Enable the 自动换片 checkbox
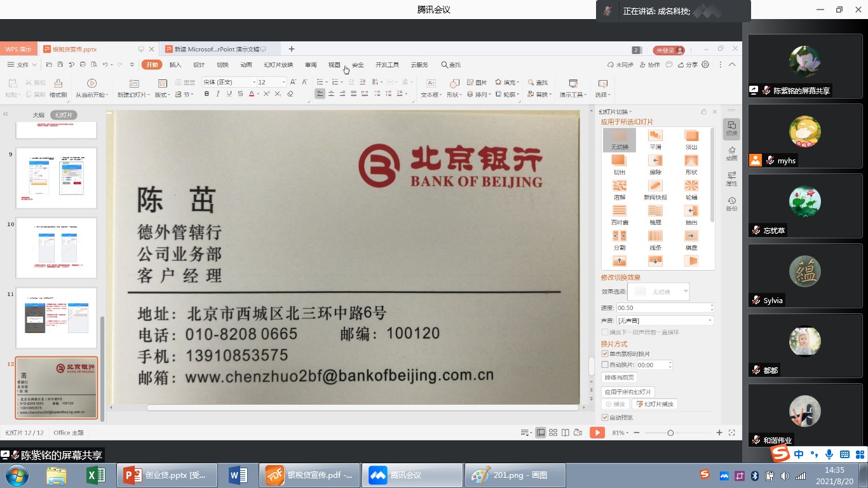 [605, 365]
